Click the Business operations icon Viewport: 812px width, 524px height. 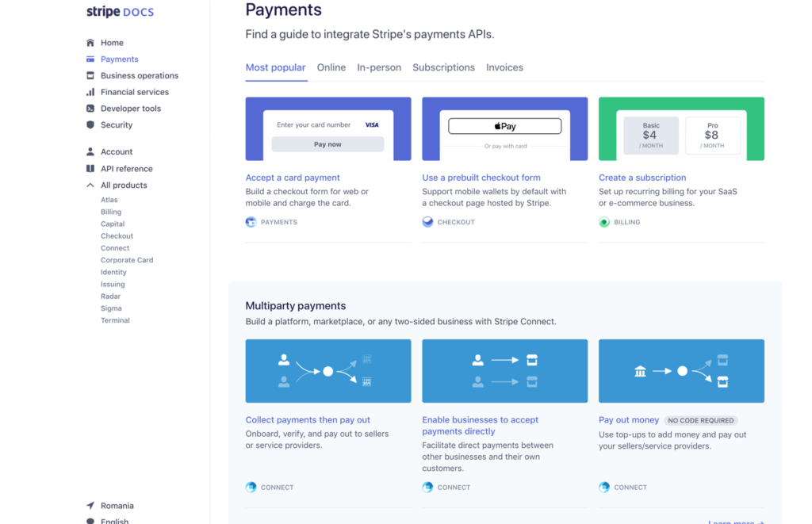click(90, 75)
